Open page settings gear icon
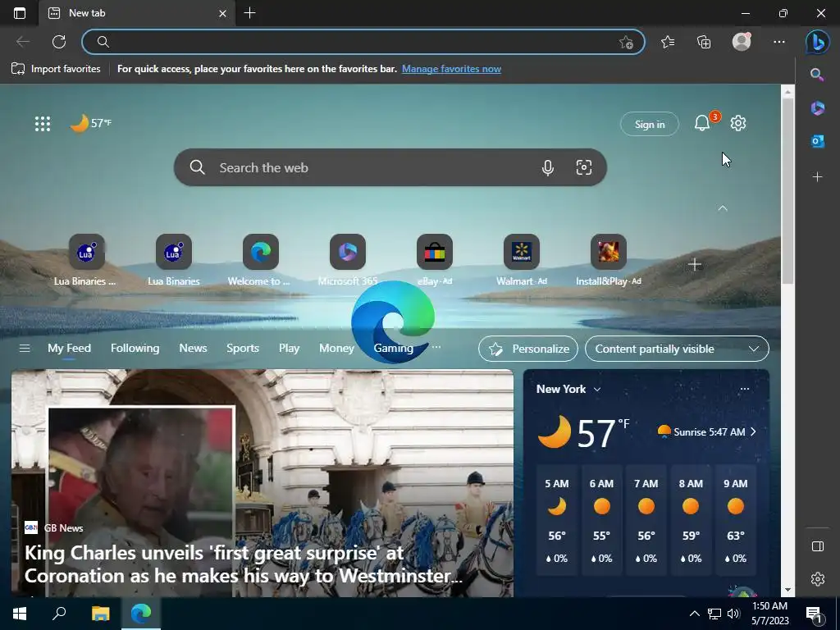Image resolution: width=840 pixels, height=630 pixels. click(x=738, y=123)
